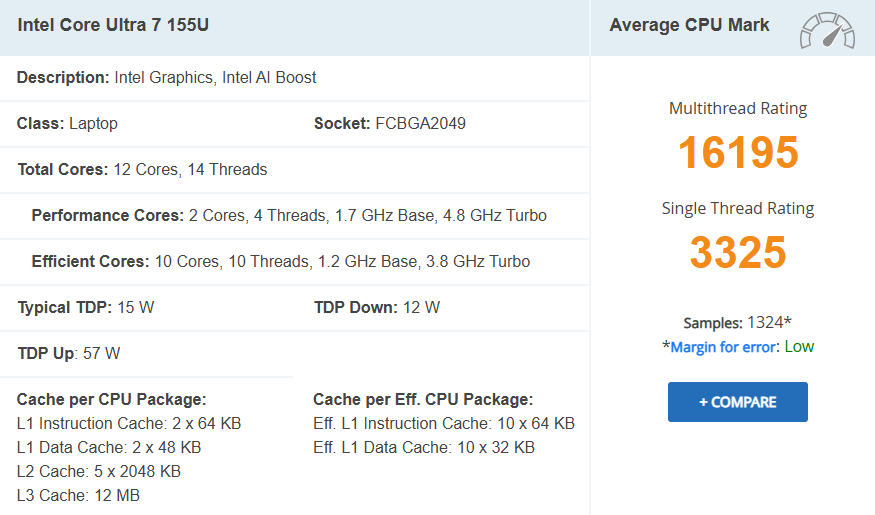
Task: Click the Performance Cores row
Action: click(289, 215)
